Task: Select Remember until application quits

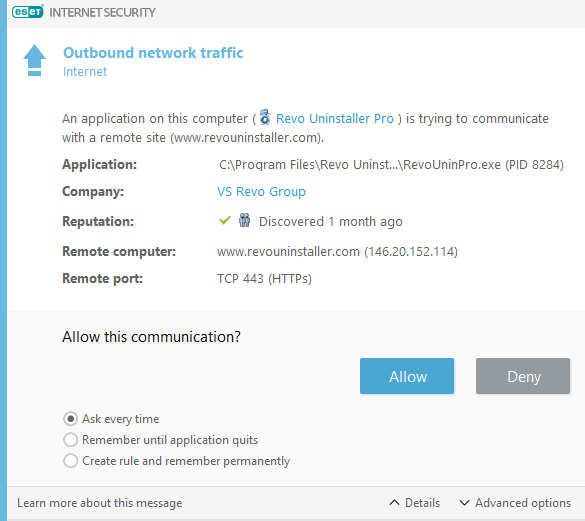Action: coord(71,440)
